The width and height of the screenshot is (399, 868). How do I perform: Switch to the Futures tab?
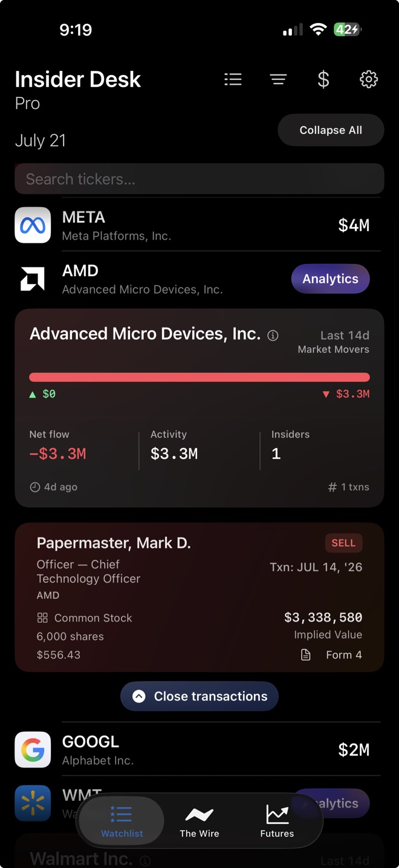click(277, 821)
